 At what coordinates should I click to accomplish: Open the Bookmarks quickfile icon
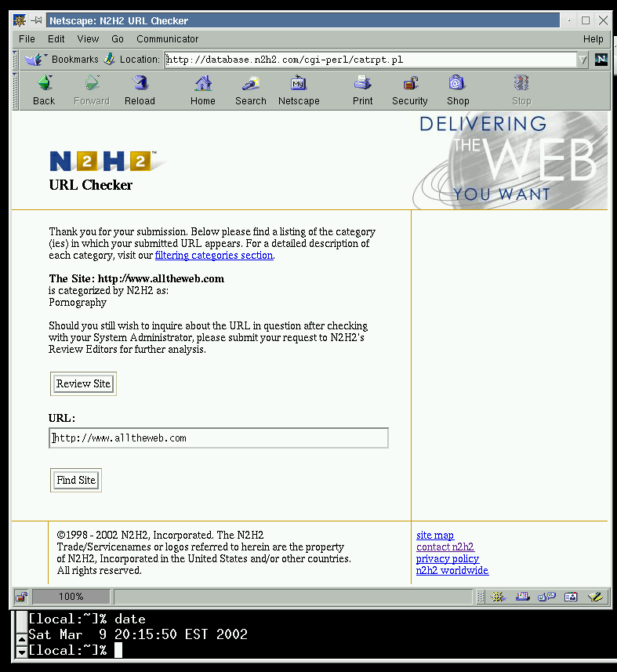[35, 59]
